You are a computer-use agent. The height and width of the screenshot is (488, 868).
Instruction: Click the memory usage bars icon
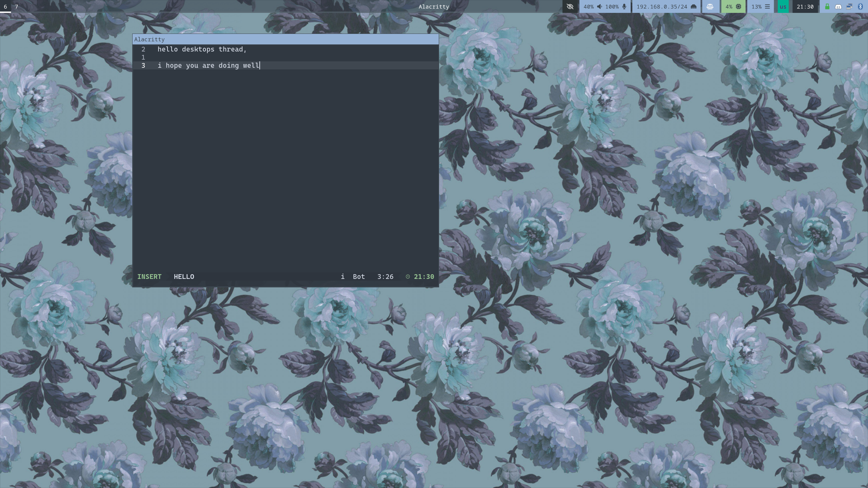tap(767, 6)
